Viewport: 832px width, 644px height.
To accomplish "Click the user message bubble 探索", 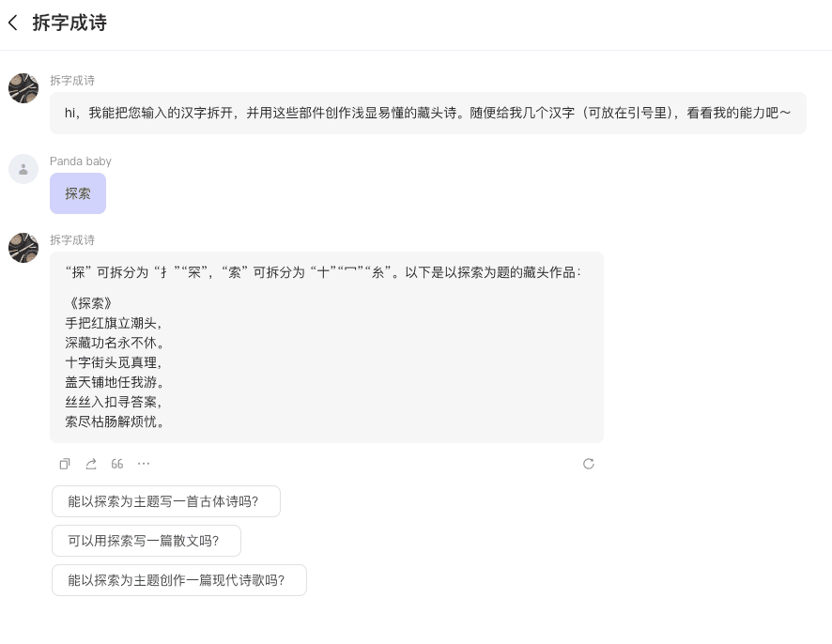I will pyautogui.click(x=78, y=193).
